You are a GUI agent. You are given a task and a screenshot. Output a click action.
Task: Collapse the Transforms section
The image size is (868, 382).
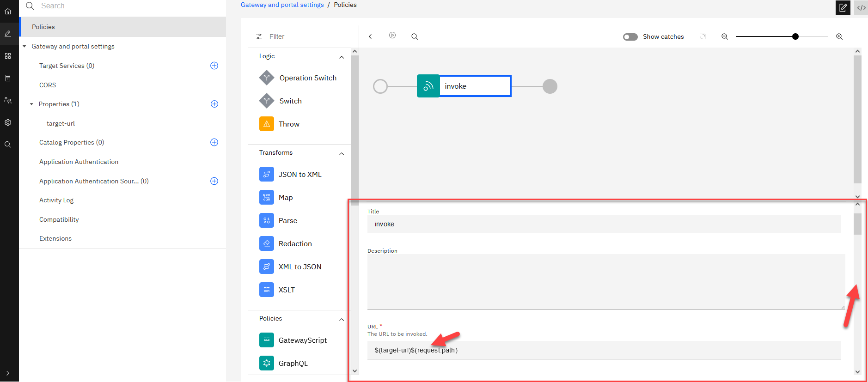(x=342, y=154)
